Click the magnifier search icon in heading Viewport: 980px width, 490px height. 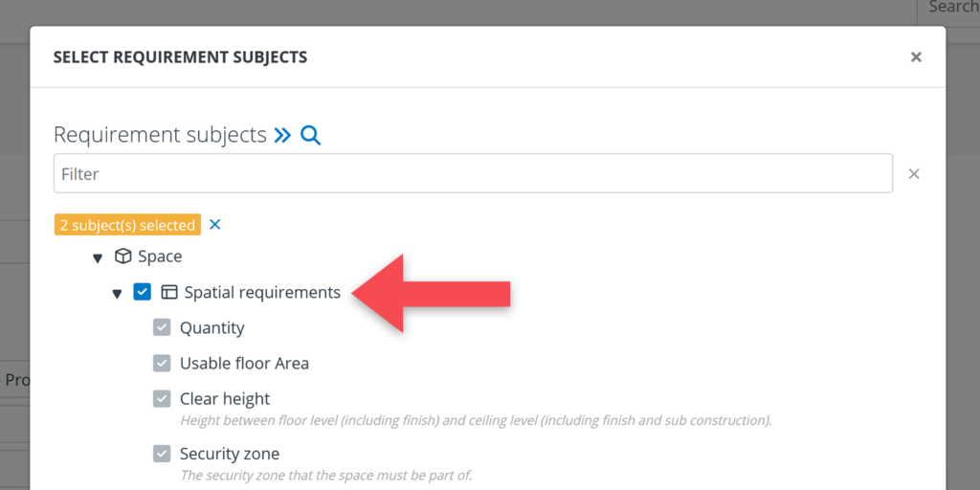point(310,135)
